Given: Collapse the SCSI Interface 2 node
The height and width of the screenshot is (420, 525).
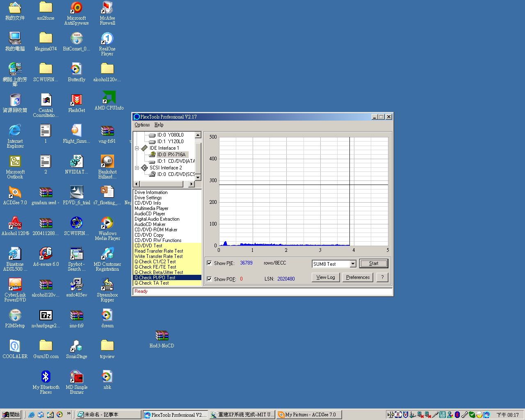Looking at the screenshot, I should [x=137, y=168].
